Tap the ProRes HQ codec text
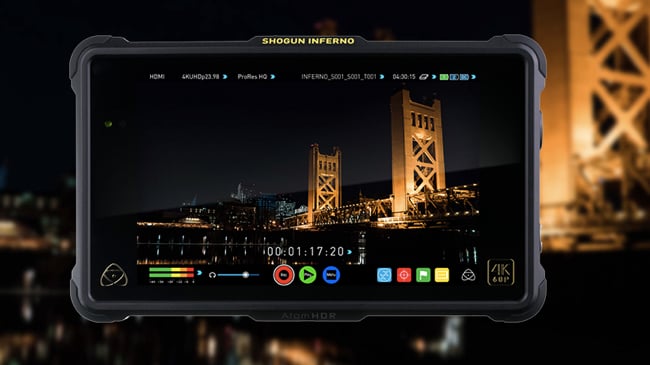This screenshot has height=365, width=650. pyautogui.click(x=252, y=77)
